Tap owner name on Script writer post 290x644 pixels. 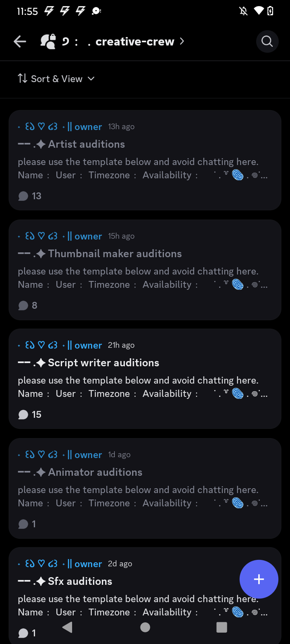(x=88, y=345)
